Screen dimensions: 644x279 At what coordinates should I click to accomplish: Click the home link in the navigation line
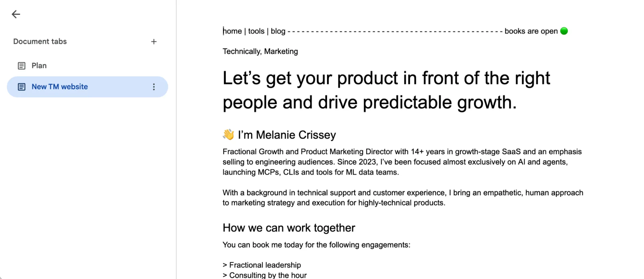pos(232,31)
